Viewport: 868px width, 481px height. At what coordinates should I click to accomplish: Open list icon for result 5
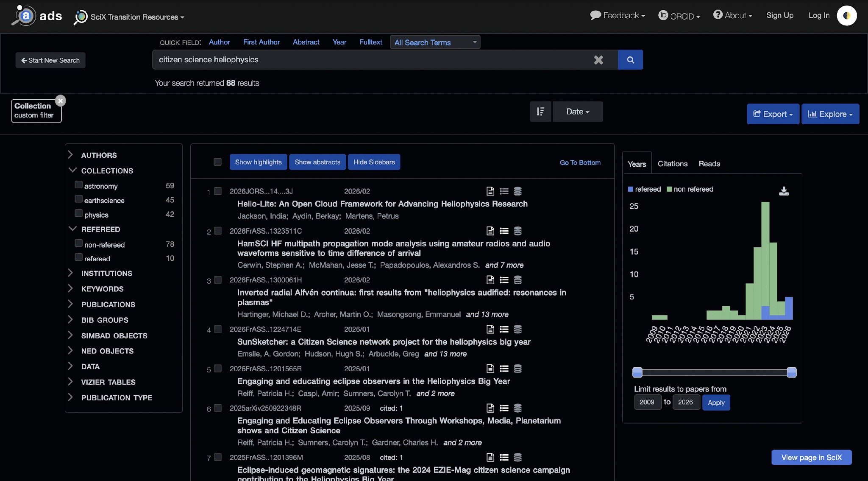pos(504,369)
